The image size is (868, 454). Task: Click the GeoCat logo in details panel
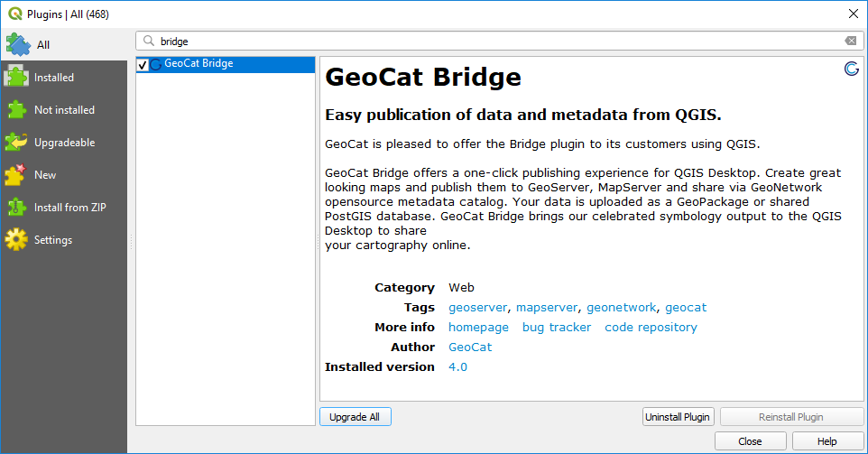point(852,69)
